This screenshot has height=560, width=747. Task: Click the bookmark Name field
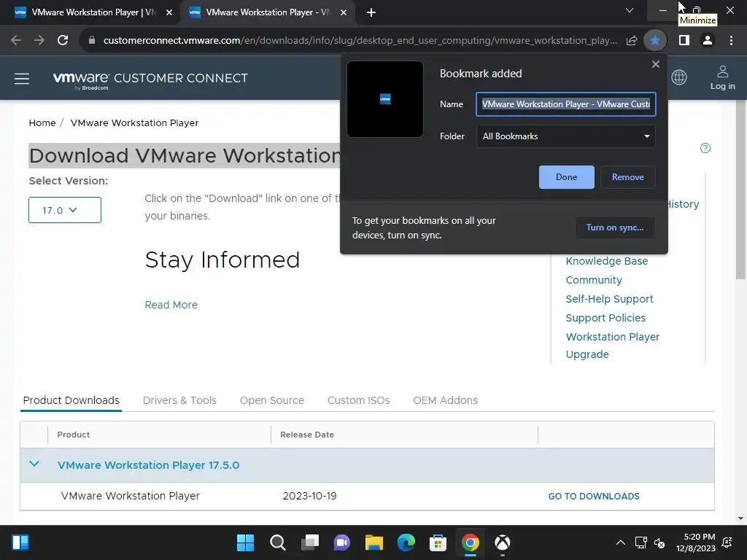565,104
